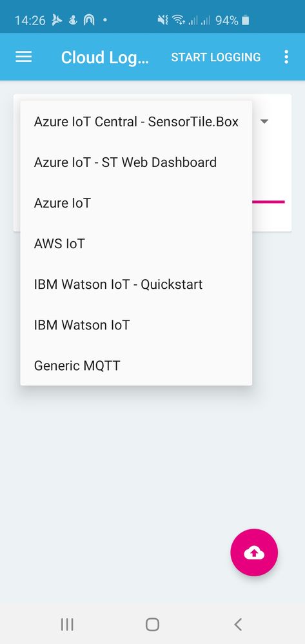This screenshot has width=305, height=644.
Task: Tap START LOGGING in the toolbar
Action: coord(216,57)
